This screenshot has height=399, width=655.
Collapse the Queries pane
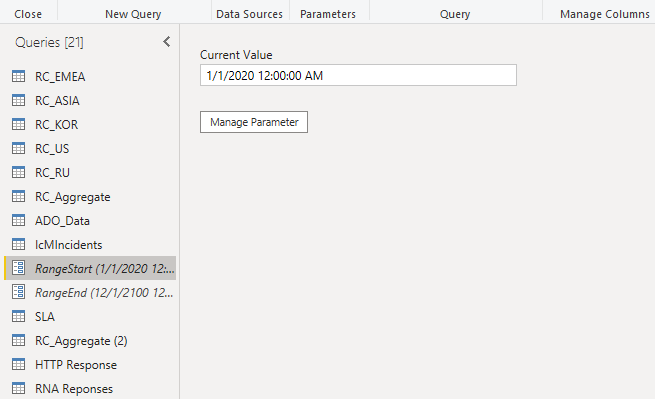(167, 42)
